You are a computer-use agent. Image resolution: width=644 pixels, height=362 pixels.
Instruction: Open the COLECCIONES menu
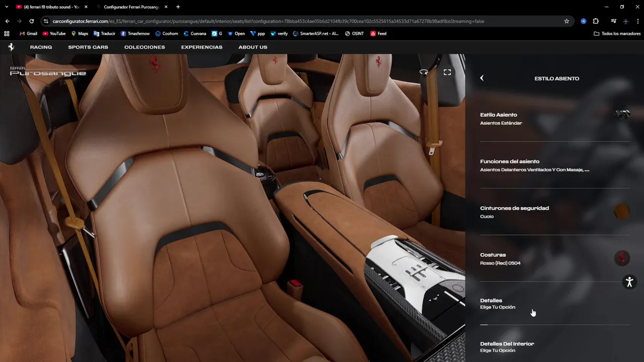click(144, 47)
